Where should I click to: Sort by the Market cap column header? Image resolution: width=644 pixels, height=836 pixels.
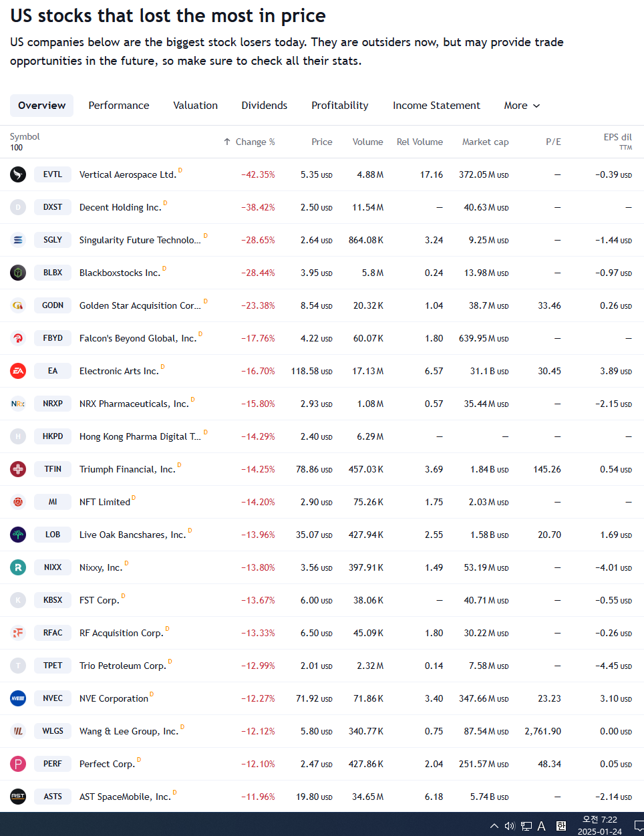tap(485, 142)
